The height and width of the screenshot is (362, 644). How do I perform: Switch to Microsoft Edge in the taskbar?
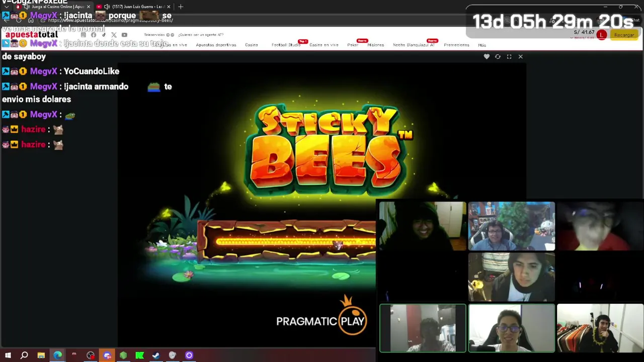[x=57, y=355]
